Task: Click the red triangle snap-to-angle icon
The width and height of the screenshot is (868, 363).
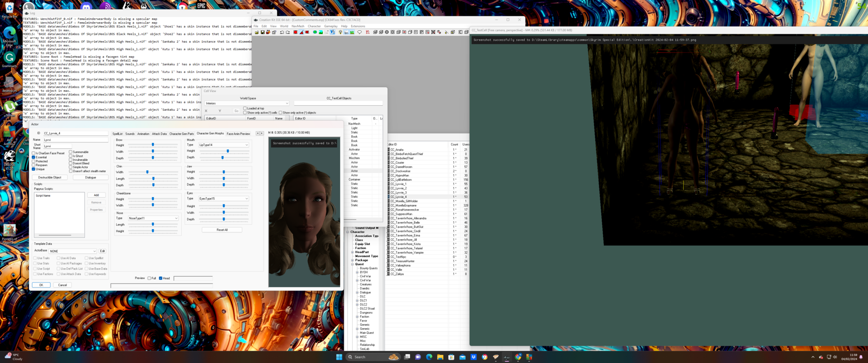Action: click(302, 32)
